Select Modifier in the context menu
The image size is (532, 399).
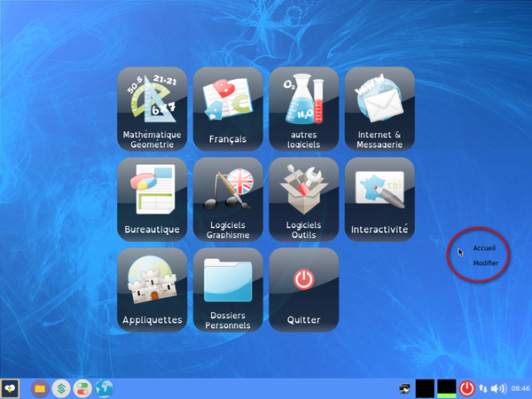pos(486,263)
